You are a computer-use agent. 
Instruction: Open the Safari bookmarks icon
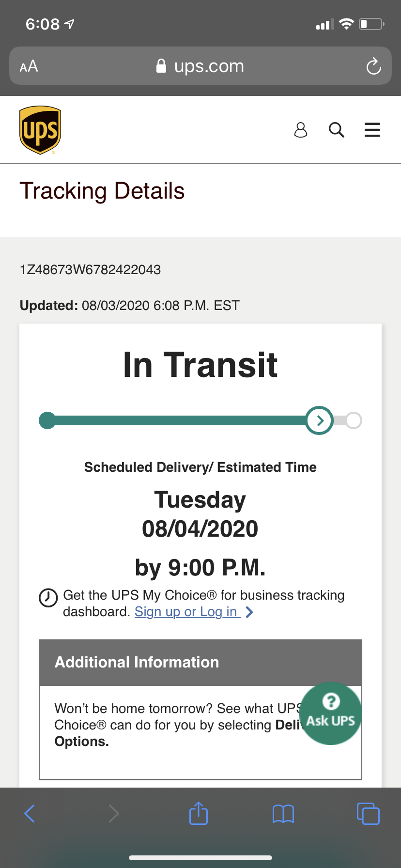pos(283,814)
